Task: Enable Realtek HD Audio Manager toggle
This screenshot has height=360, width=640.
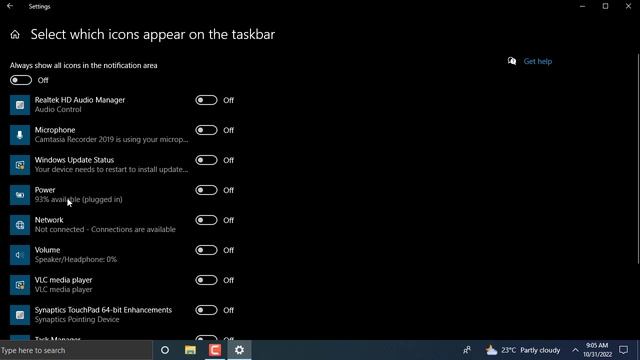Action: [x=206, y=100]
